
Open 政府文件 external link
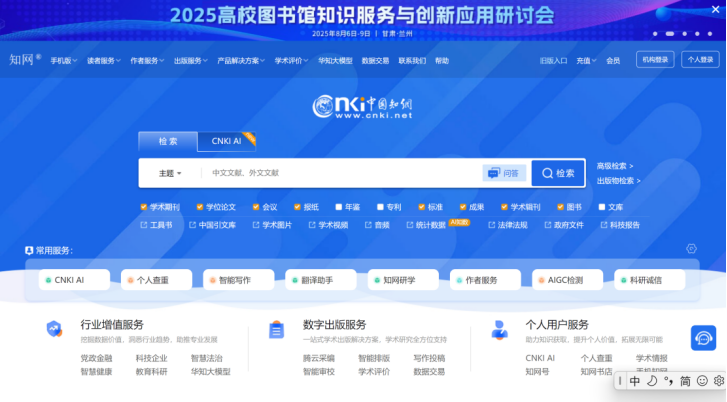click(x=564, y=225)
